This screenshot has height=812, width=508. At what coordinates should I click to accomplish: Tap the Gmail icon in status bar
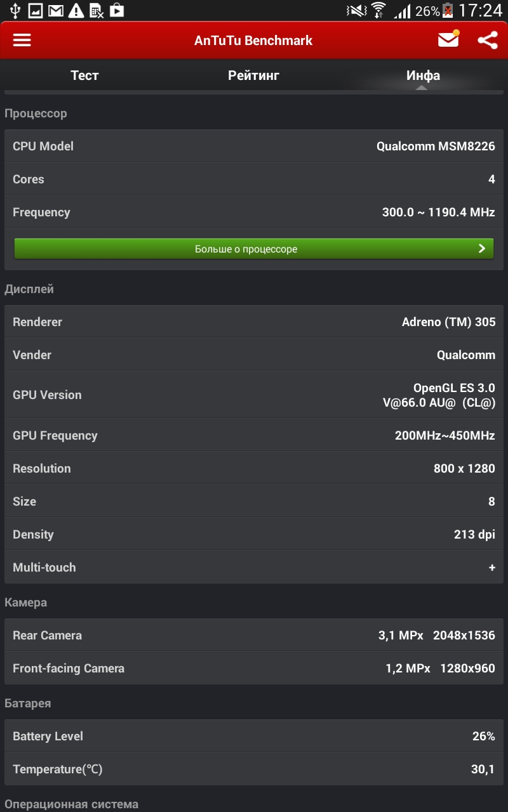[x=56, y=11]
